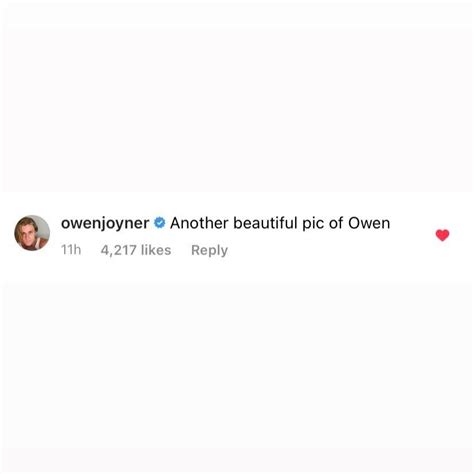The height and width of the screenshot is (474, 474).
Task: Open the owenjoyner username link
Action: 105,223
